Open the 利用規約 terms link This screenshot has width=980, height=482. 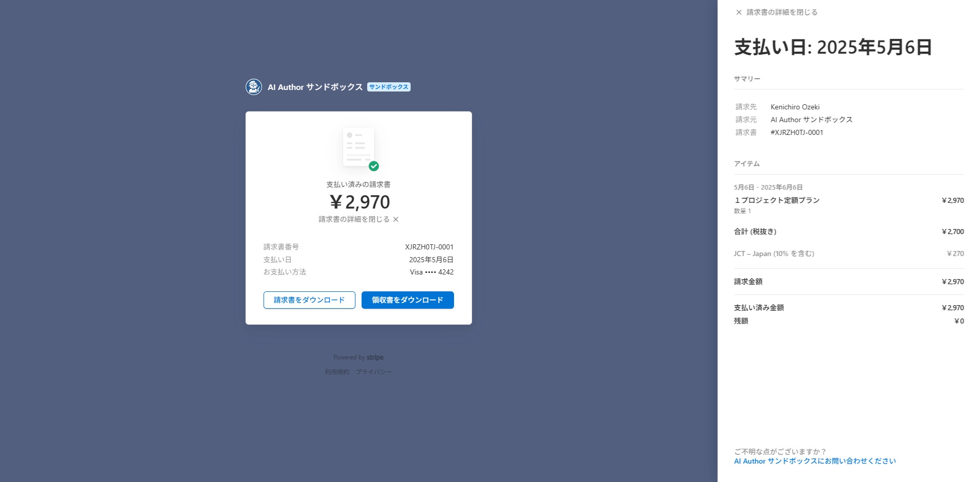(x=337, y=372)
